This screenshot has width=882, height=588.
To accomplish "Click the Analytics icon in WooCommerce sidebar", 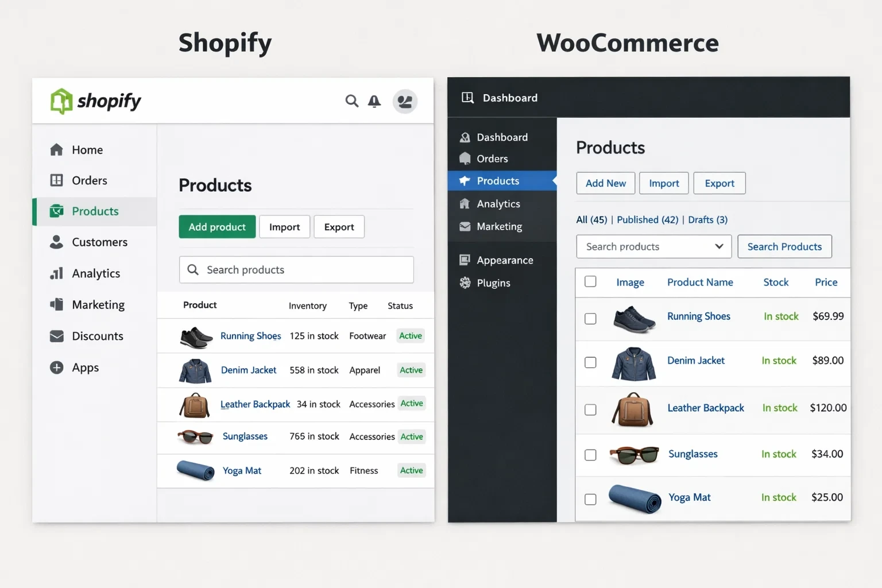I will coord(465,204).
